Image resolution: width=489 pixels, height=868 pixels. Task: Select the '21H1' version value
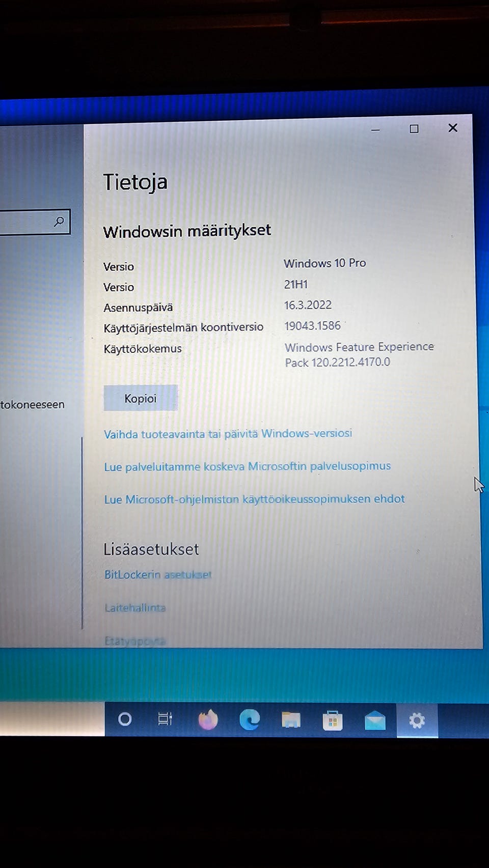296,285
